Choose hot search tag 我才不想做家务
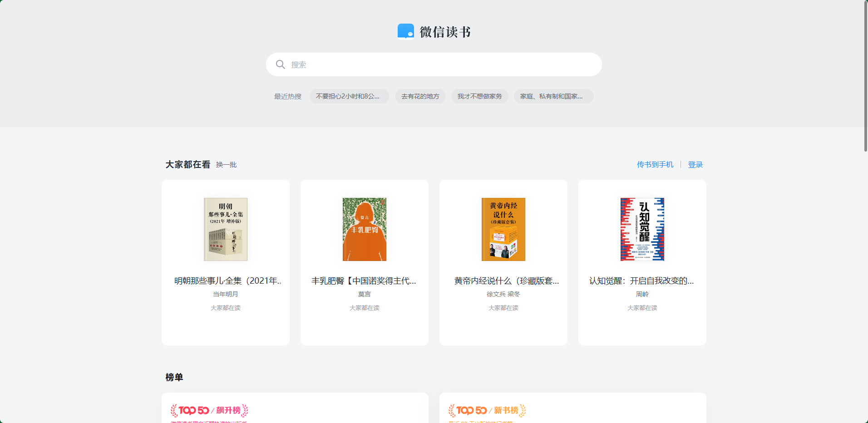868x423 pixels. click(x=479, y=96)
